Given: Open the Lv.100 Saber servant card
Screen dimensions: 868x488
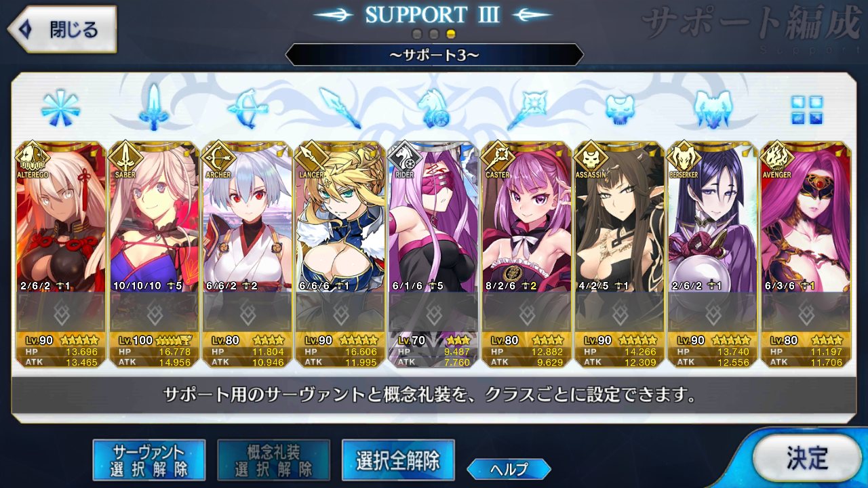Looking at the screenshot, I should click(154, 254).
